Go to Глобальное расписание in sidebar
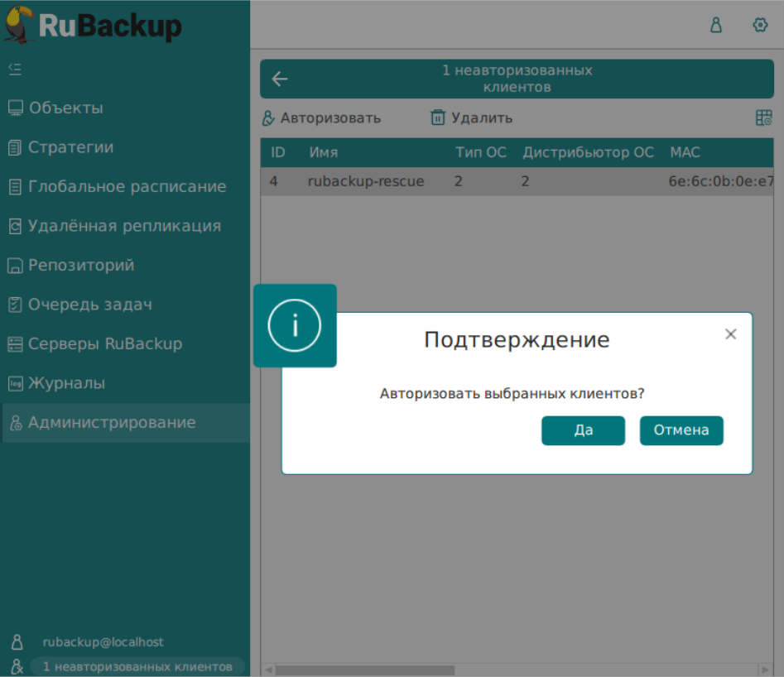 click(127, 187)
